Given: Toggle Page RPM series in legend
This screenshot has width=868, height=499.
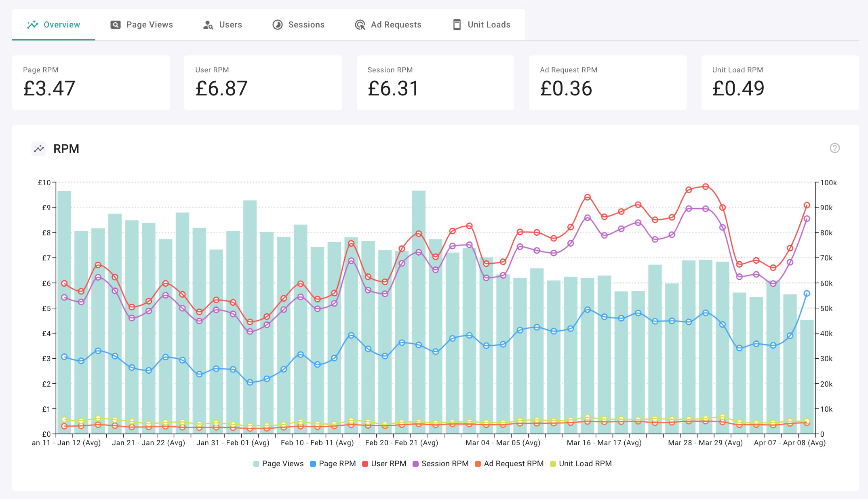Looking at the screenshot, I should [333, 463].
